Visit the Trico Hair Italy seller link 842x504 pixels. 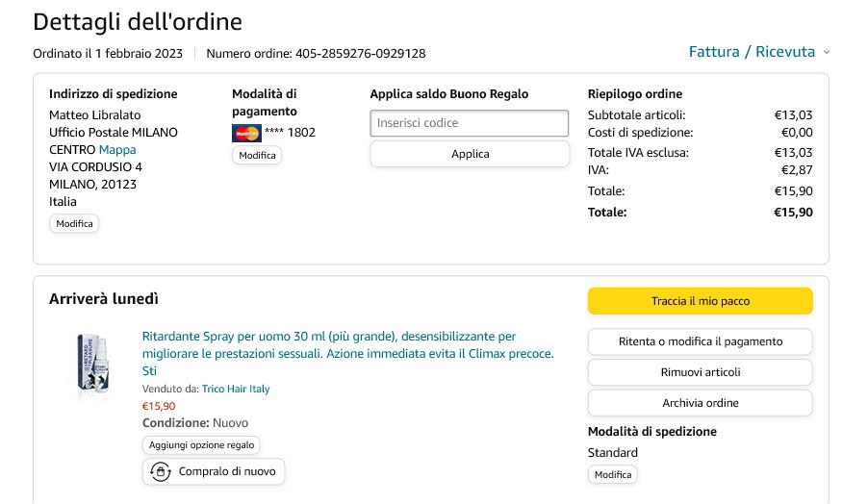pos(236,389)
